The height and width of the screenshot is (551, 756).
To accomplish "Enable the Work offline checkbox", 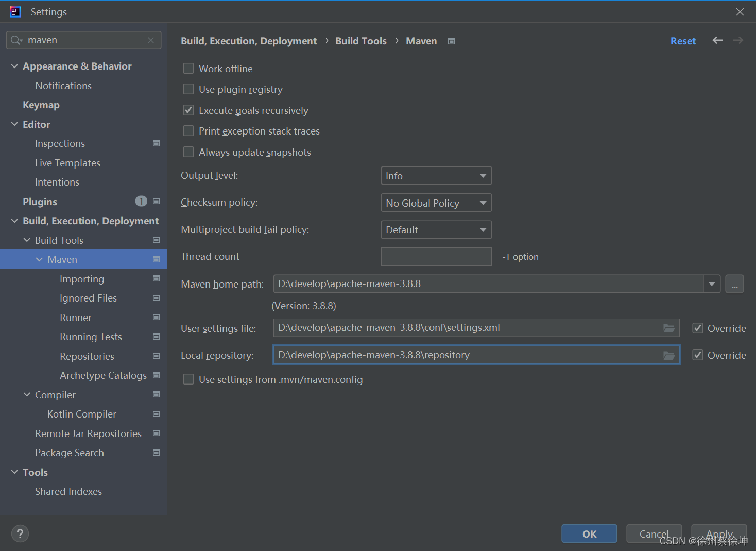I will point(188,68).
